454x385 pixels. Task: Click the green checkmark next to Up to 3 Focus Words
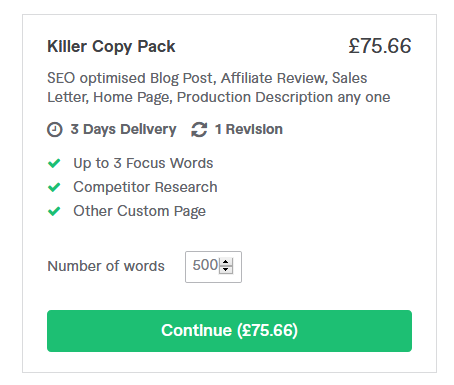coord(54,163)
